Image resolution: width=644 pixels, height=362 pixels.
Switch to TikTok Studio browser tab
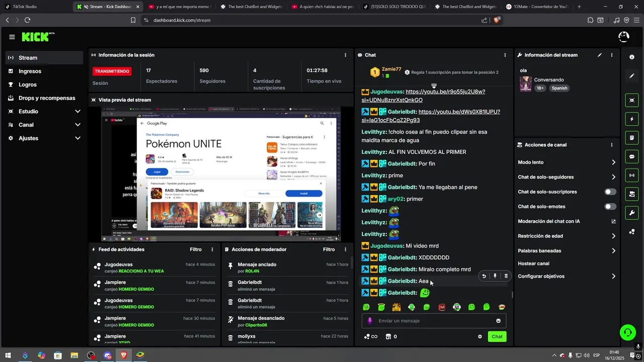[x=36, y=7]
